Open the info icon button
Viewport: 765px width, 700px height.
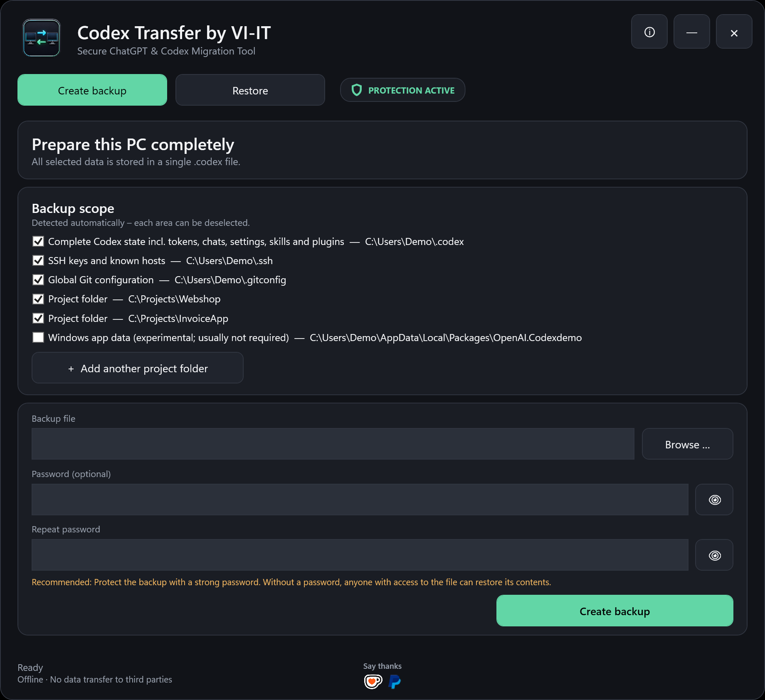[x=649, y=32]
